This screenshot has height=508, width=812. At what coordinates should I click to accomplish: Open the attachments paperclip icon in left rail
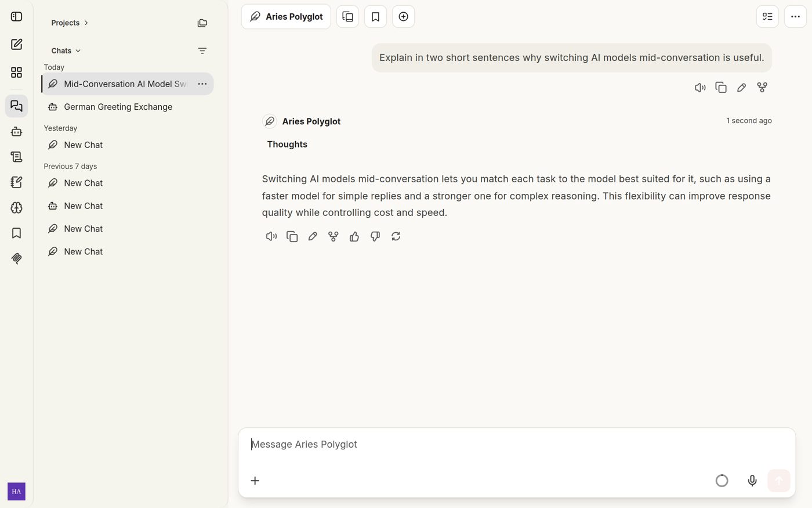[x=16, y=258]
